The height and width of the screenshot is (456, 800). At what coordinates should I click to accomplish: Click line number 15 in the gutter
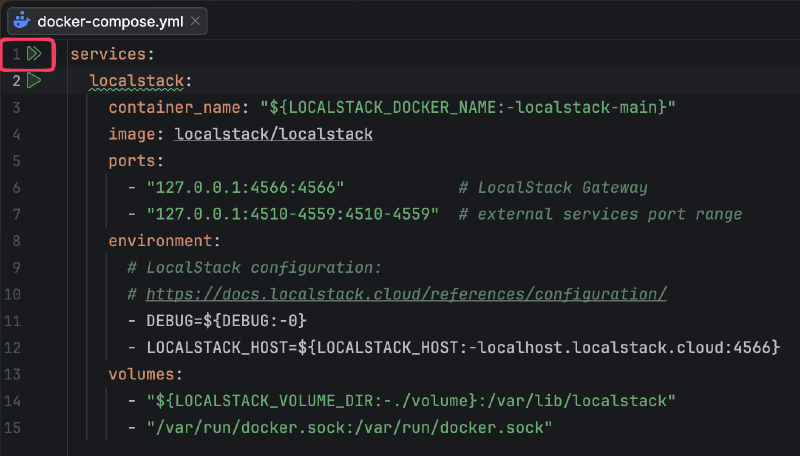pos(13,428)
